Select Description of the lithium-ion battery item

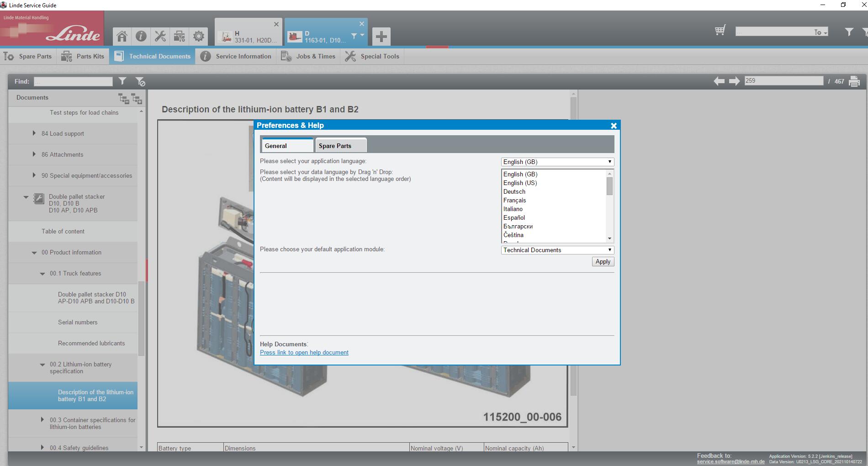pos(73,396)
